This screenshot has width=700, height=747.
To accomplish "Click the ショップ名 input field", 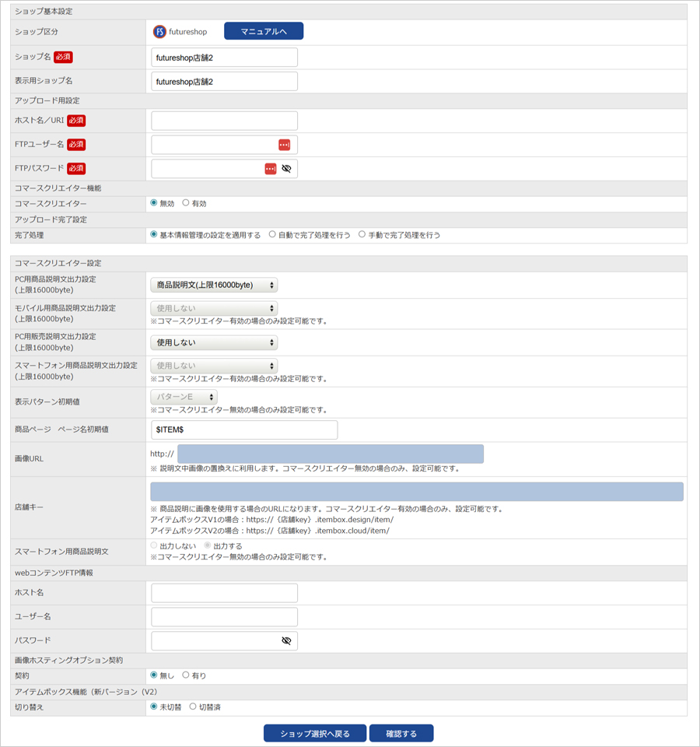I will coord(224,57).
